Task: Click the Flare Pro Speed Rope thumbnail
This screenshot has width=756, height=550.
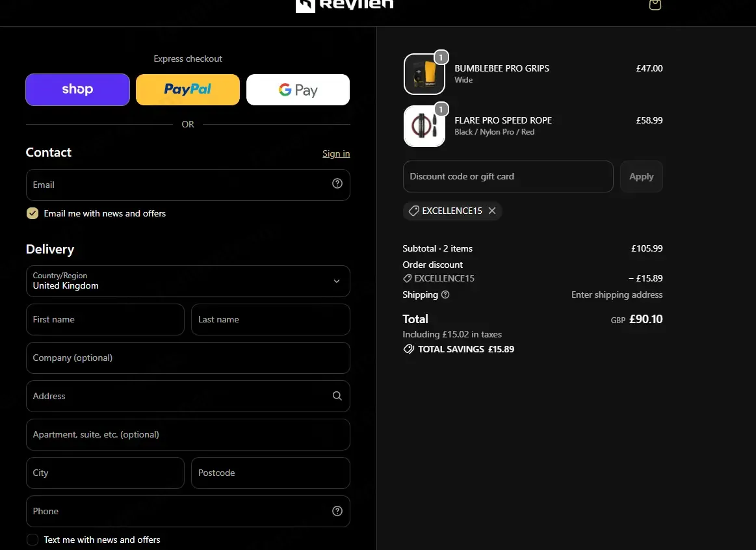Action: pos(424,126)
